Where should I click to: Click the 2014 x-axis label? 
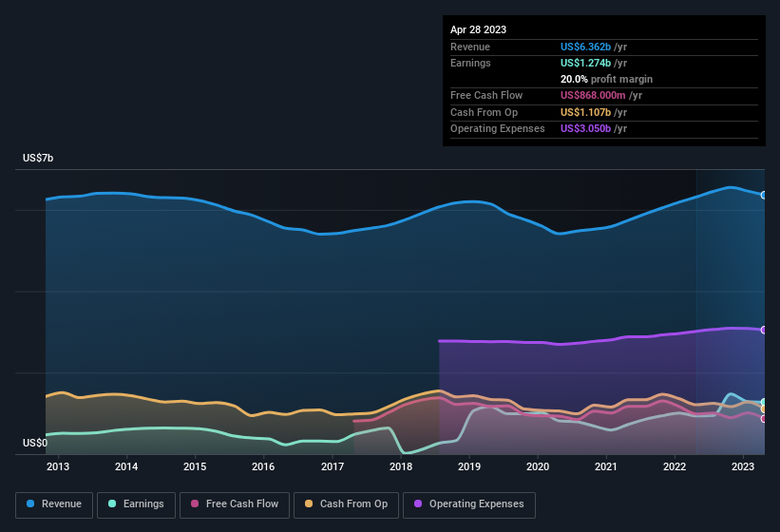[126, 466]
